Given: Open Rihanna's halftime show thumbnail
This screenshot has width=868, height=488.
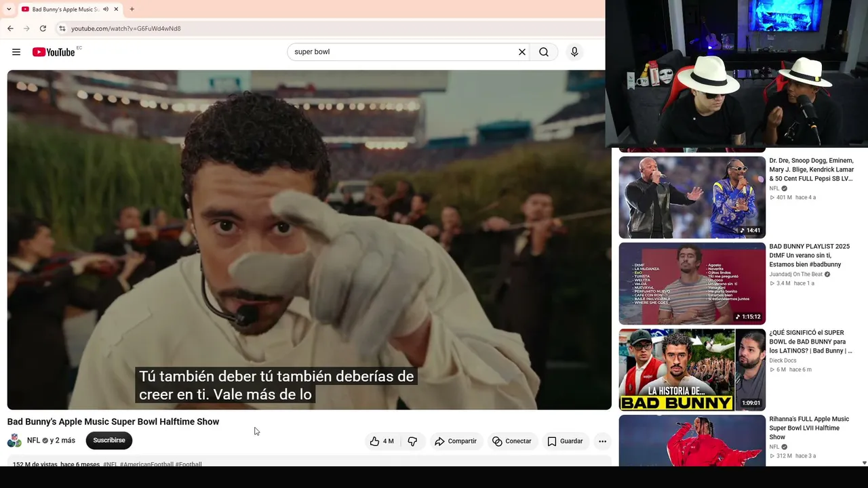Looking at the screenshot, I should click(692, 441).
